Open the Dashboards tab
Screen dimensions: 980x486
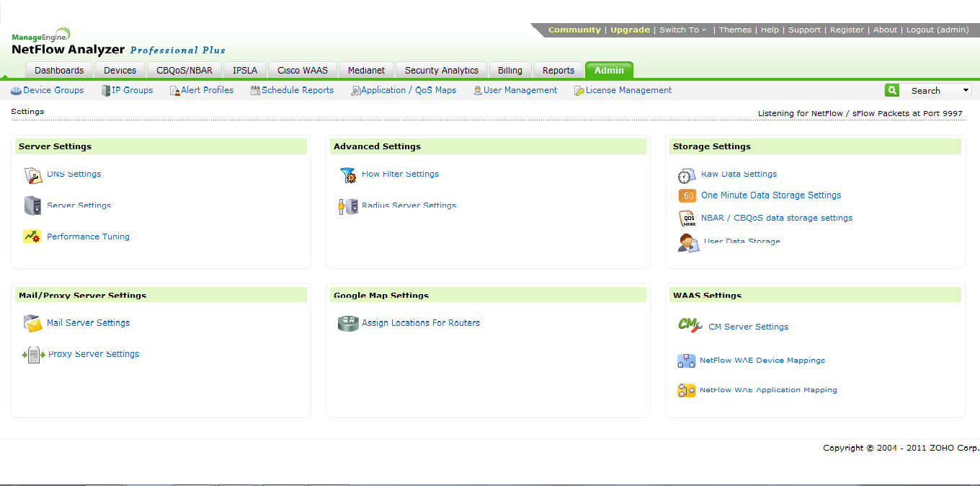tap(59, 71)
